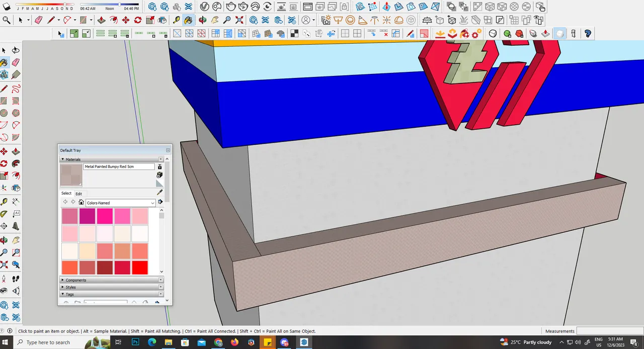
Task: Open the Arc tool dropdown arrow
Action: click(x=74, y=20)
